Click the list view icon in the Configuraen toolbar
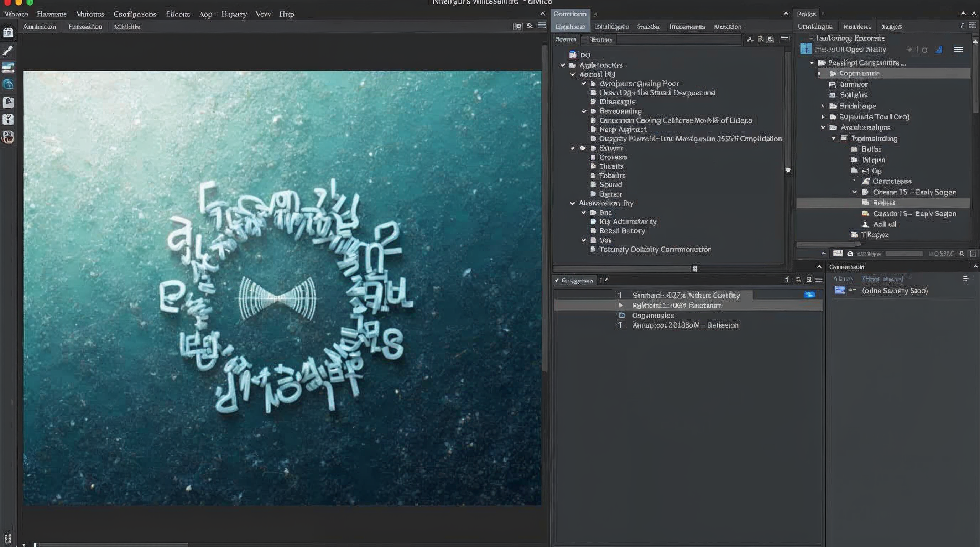 click(819, 280)
